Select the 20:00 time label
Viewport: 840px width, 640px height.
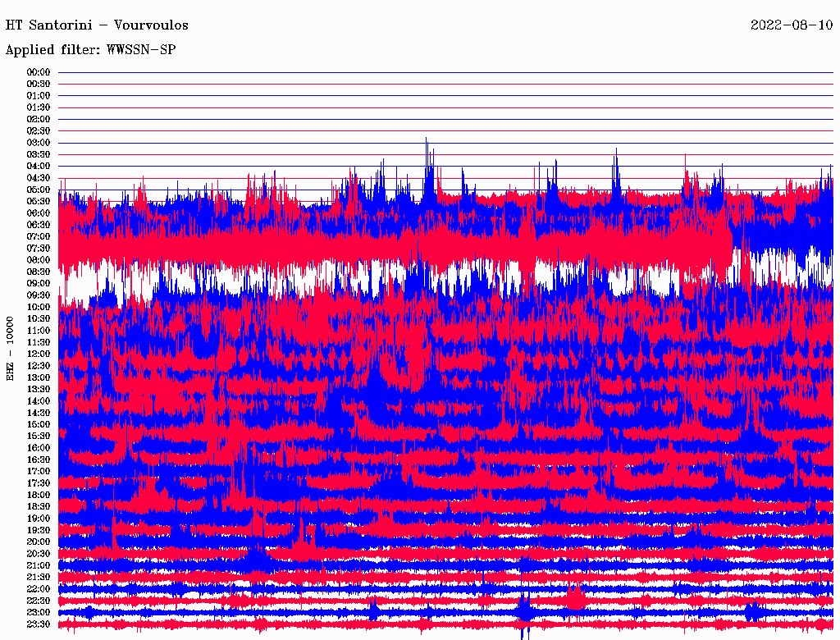pos(39,542)
